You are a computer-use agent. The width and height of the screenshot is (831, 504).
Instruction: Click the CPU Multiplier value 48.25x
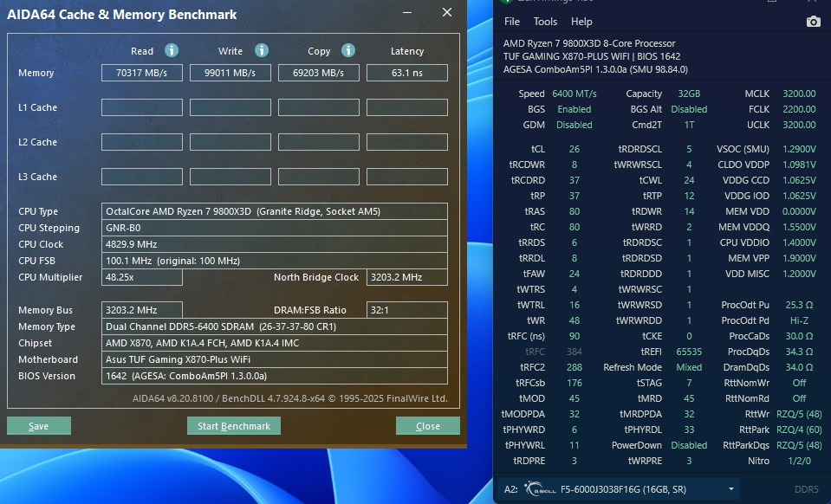coord(142,277)
